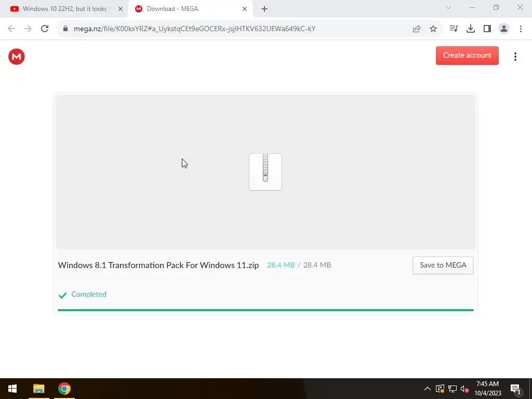Screen dimensions: 532x399
Task: Open the Chrome profile icon
Action: coord(504,29)
